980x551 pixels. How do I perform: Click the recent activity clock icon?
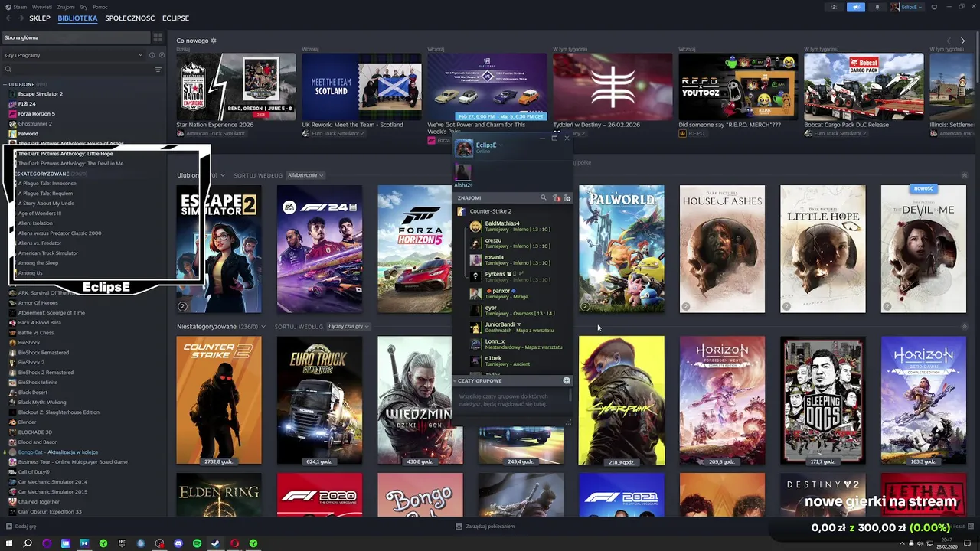pos(152,55)
